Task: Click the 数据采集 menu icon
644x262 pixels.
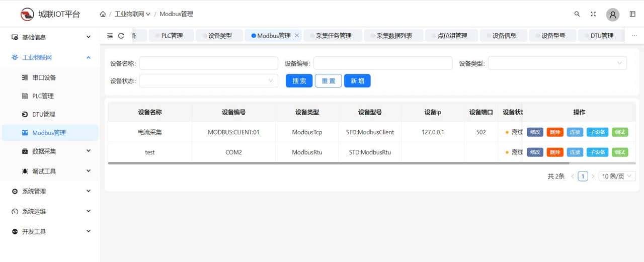Action: [25, 151]
